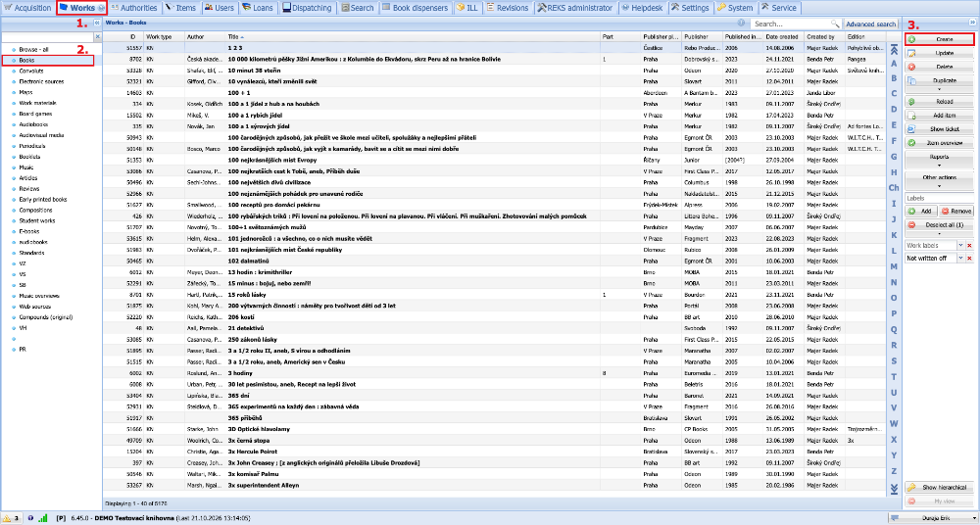Select the Board games category
The image size is (980, 525).
pos(35,114)
